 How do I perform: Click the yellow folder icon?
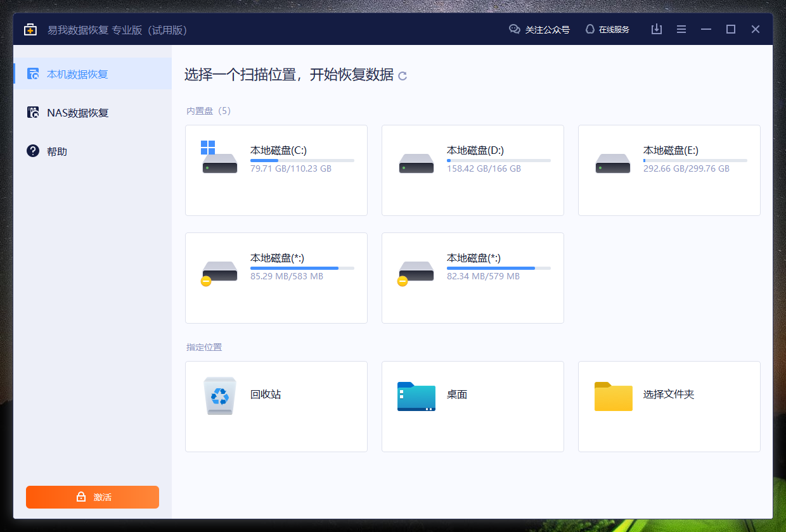(x=614, y=396)
